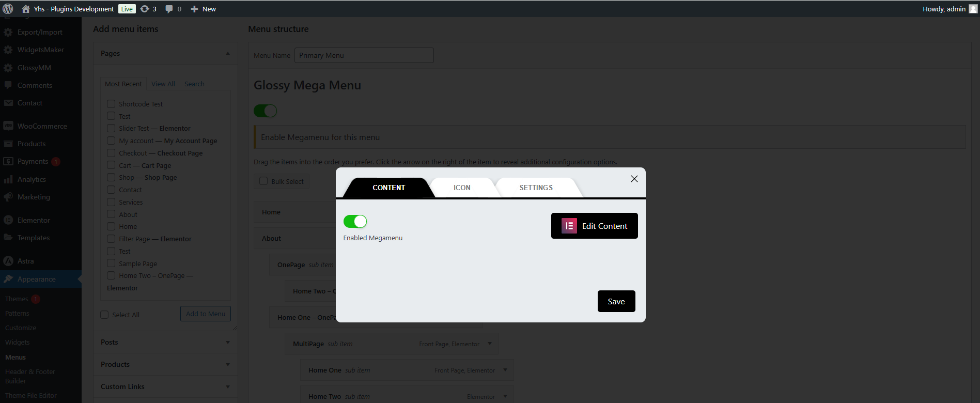Select the Search pages tab
Viewport: 980px width, 403px height.
tap(194, 84)
